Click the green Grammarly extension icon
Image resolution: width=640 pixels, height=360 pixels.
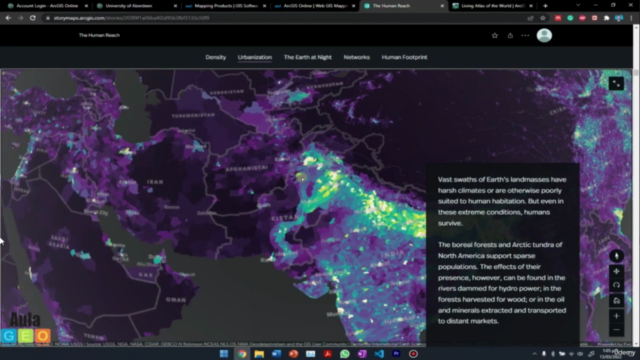(x=570, y=18)
